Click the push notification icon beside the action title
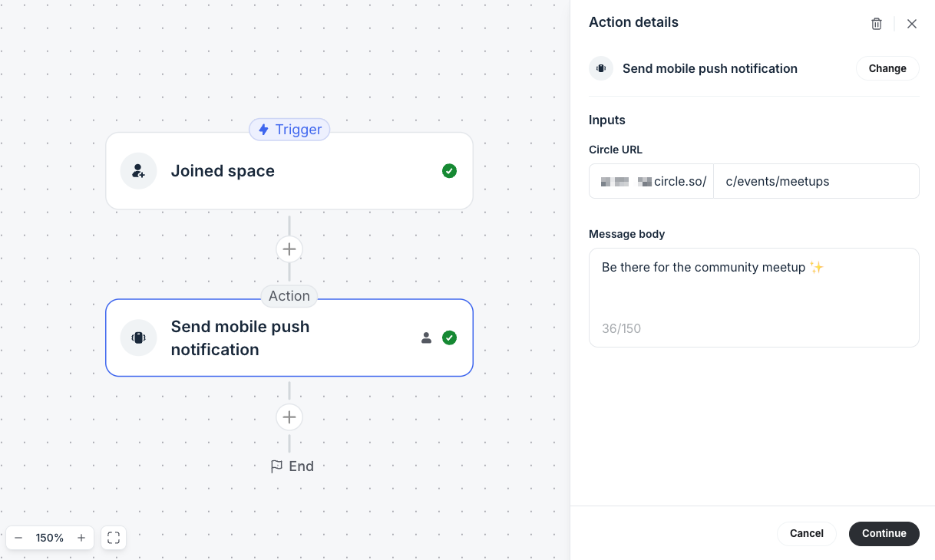The image size is (935, 560). [601, 68]
